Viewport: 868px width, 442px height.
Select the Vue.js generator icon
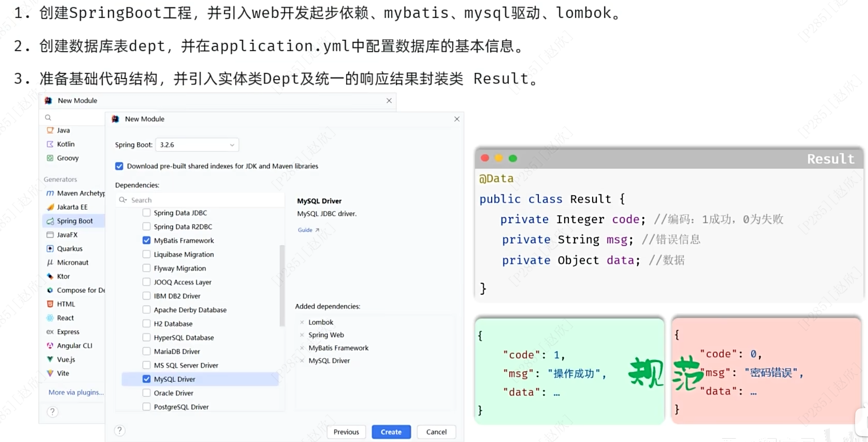(50, 359)
